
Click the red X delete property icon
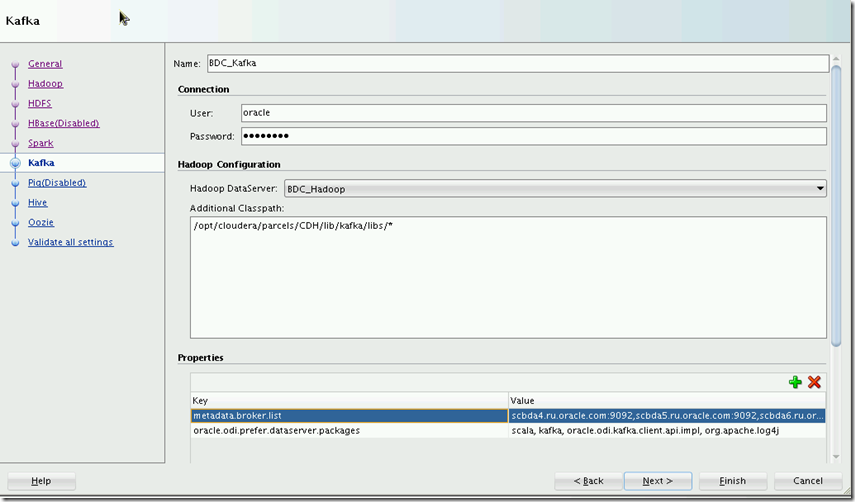(814, 382)
